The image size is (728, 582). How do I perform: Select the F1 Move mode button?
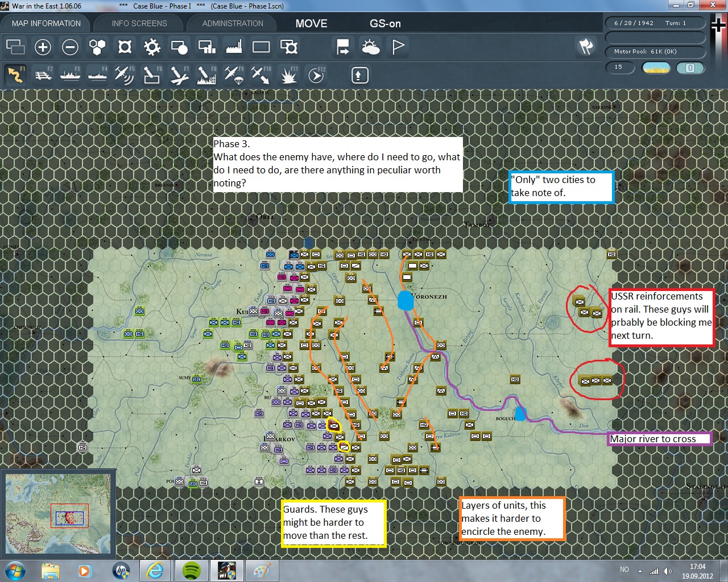point(15,75)
